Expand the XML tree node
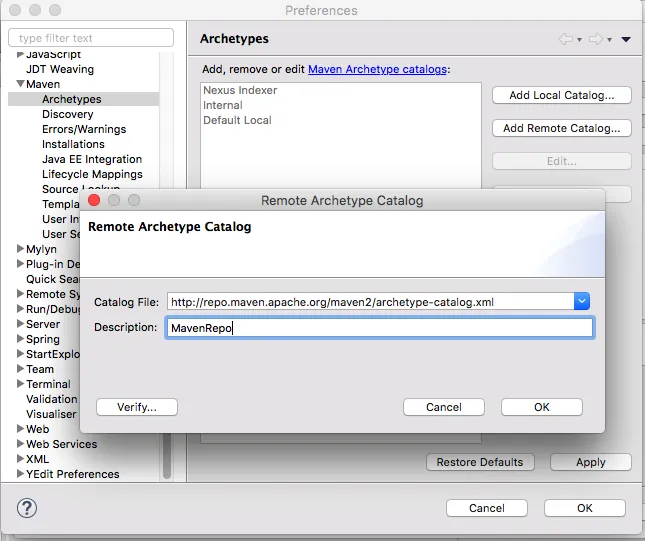 pyautogui.click(x=20, y=458)
